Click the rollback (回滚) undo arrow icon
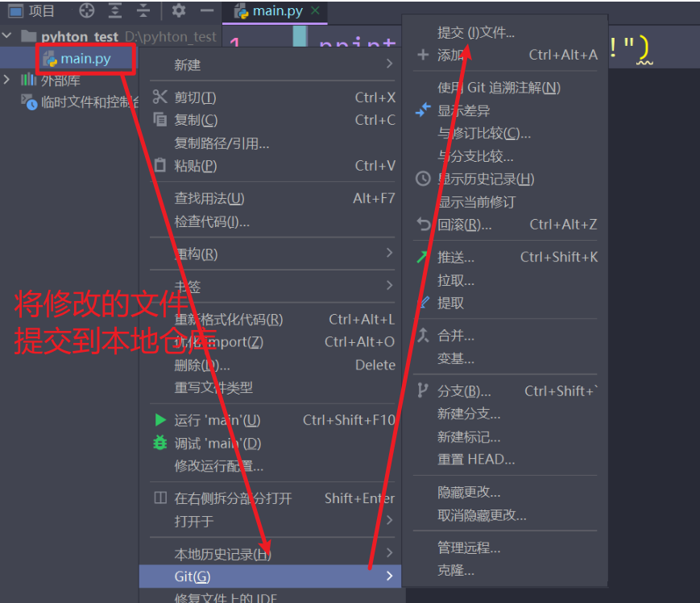 [423, 225]
